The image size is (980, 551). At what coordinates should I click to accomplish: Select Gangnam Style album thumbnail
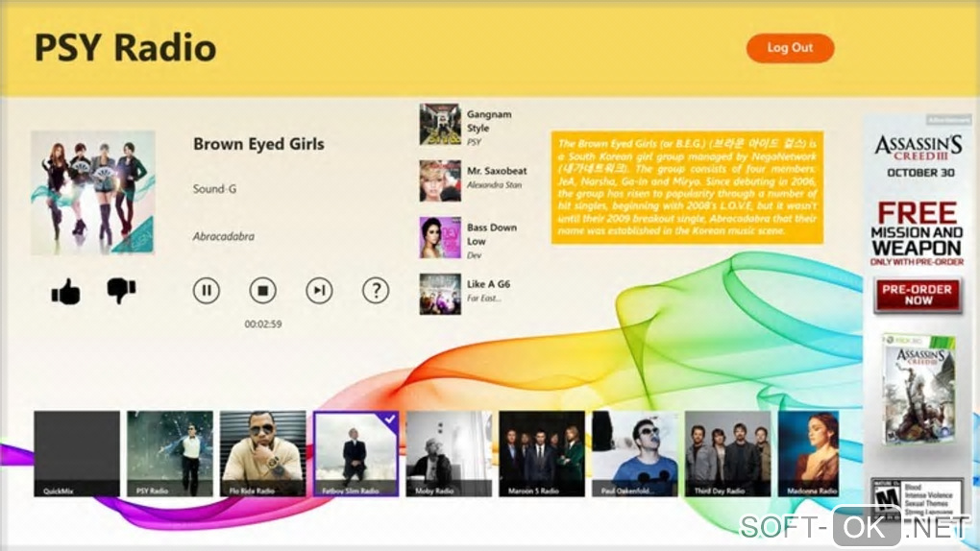(440, 125)
